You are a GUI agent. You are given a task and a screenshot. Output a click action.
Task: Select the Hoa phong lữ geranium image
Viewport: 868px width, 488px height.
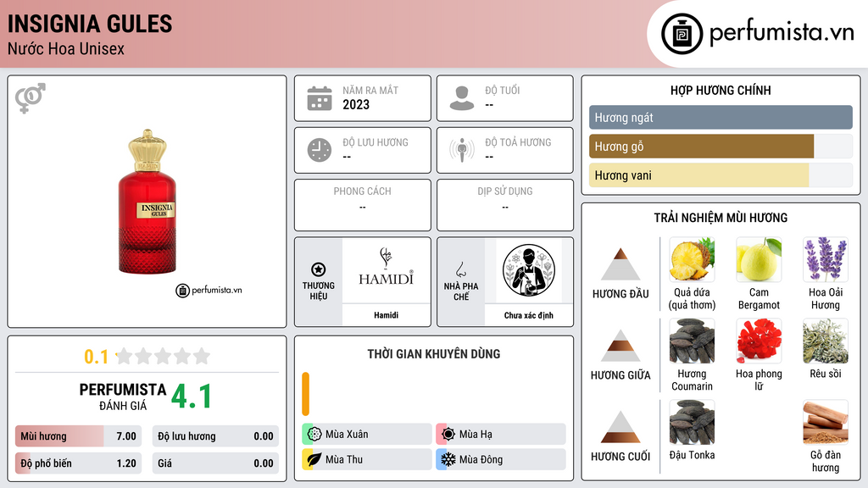[759, 341]
